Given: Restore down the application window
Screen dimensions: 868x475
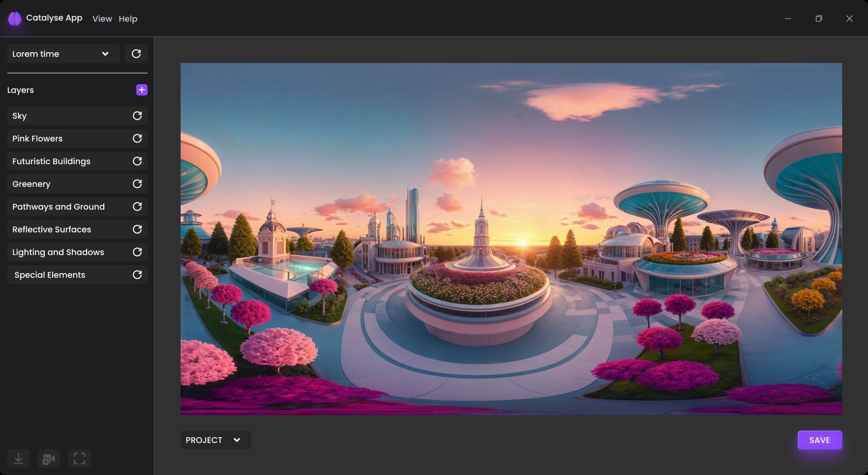Looking at the screenshot, I should (818, 19).
